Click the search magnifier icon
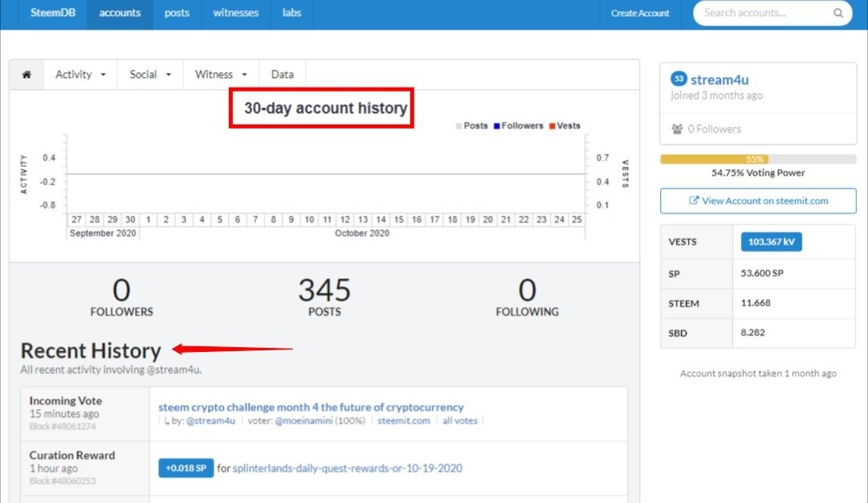This screenshot has width=868, height=503. tap(838, 13)
